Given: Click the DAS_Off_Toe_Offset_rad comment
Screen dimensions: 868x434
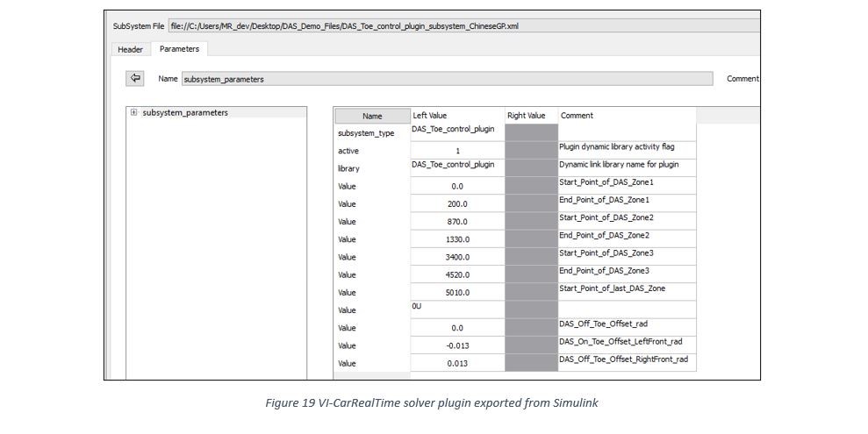Looking at the screenshot, I should tap(627, 327).
